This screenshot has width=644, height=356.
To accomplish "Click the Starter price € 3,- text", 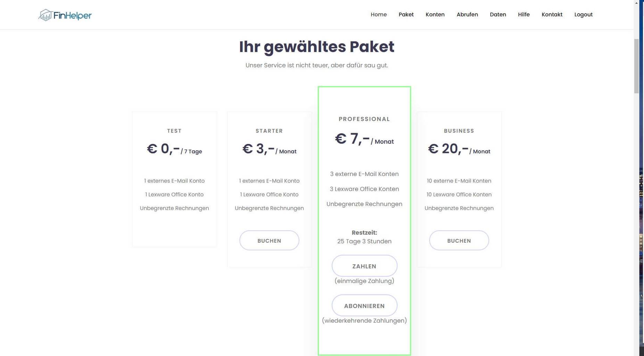I will tap(258, 149).
